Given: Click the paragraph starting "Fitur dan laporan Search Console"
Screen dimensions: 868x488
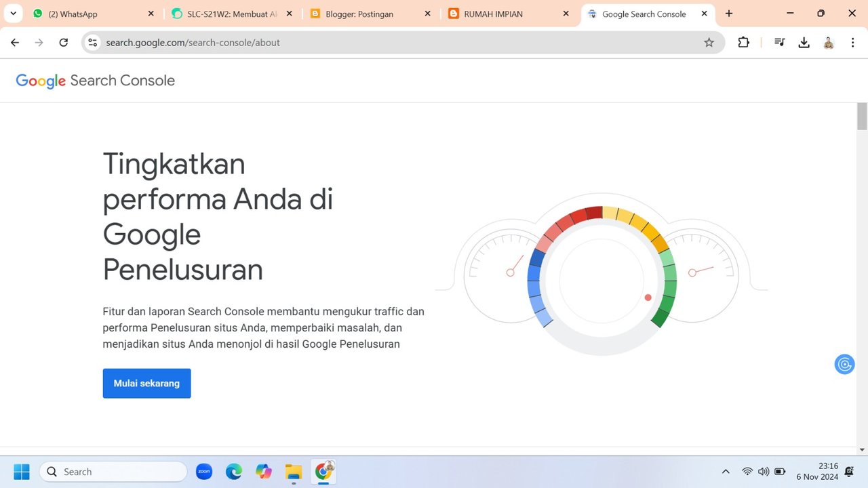Looking at the screenshot, I should pos(264,328).
